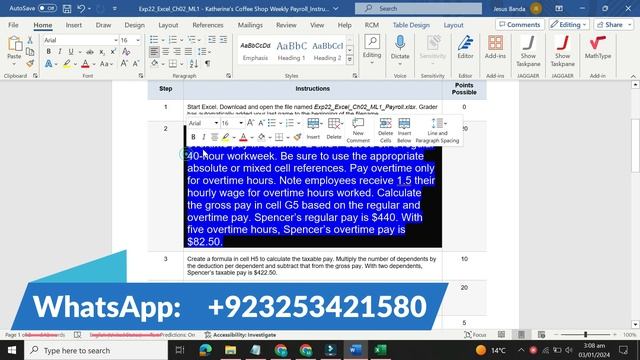Open the File menu

click(x=13, y=25)
